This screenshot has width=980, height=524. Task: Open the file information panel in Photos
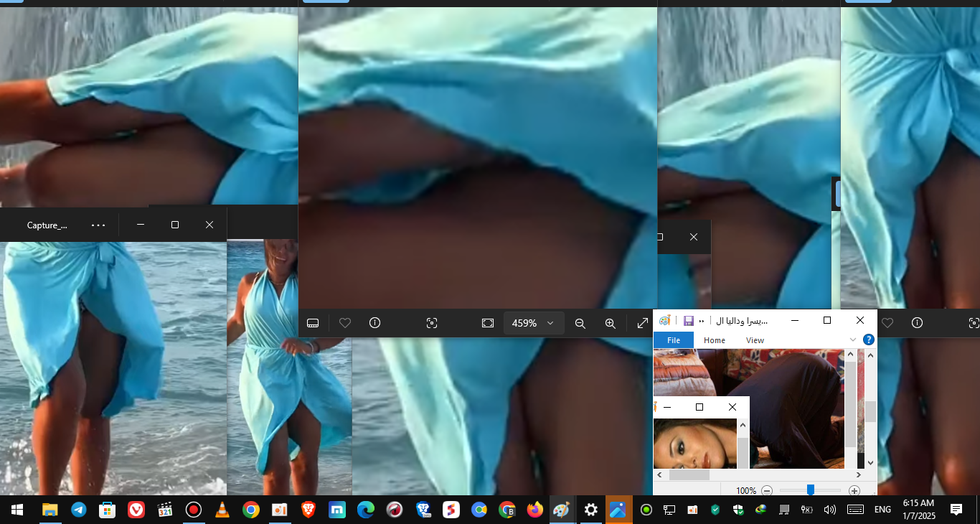pos(374,323)
